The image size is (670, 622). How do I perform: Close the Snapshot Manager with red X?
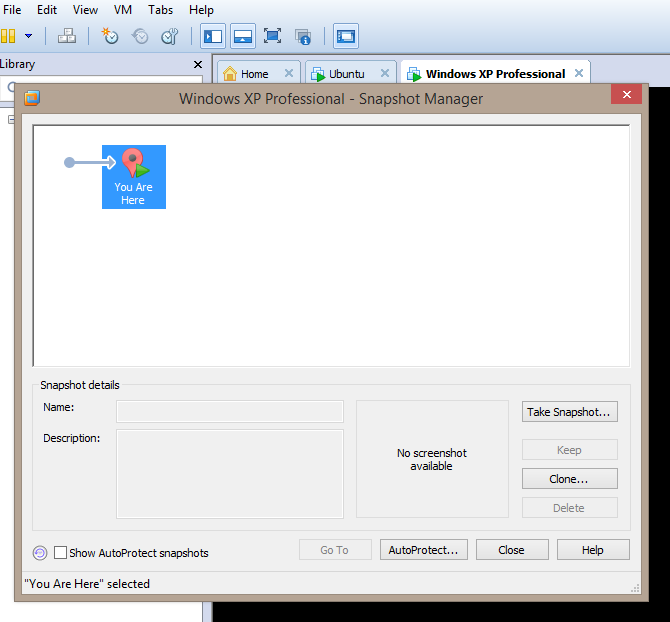(626, 94)
